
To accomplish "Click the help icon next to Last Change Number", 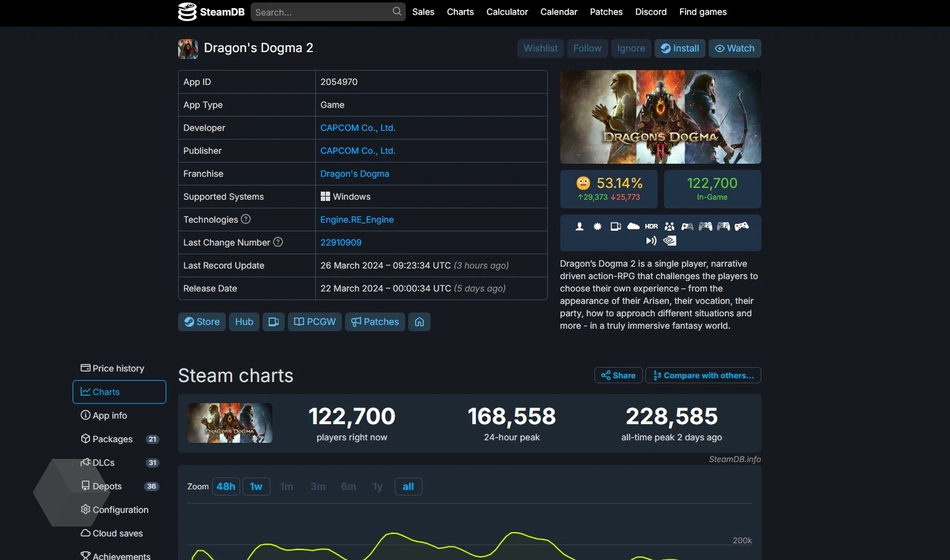I will [278, 242].
